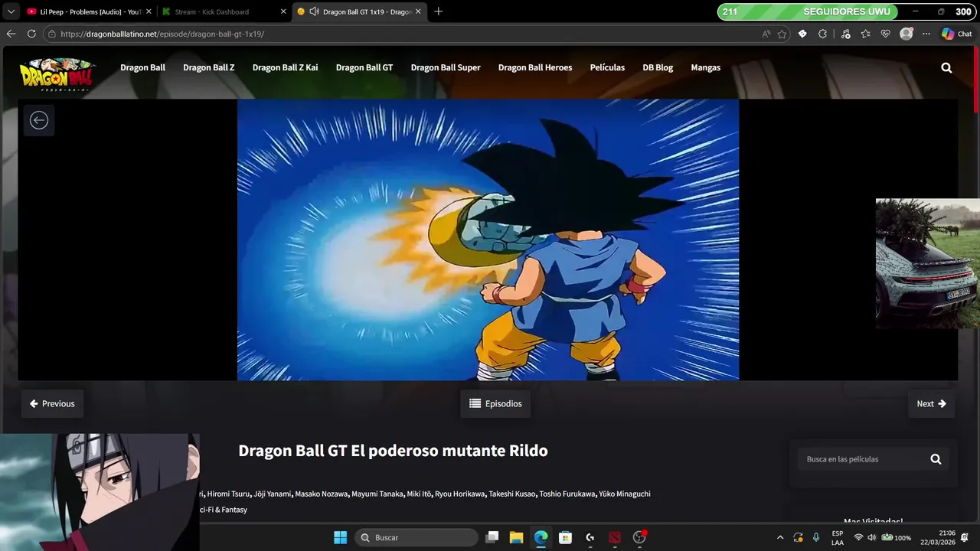Open the Extensions puzzle icon

[823, 34]
